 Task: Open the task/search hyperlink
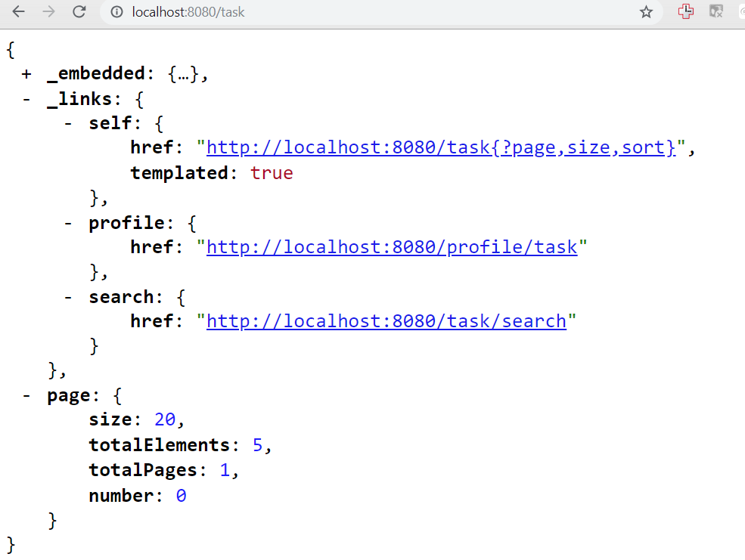[386, 320]
